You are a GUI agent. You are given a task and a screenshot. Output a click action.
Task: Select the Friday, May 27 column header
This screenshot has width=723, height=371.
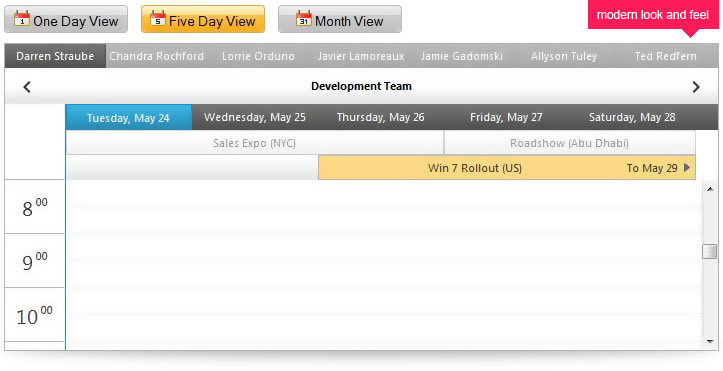point(506,117)
